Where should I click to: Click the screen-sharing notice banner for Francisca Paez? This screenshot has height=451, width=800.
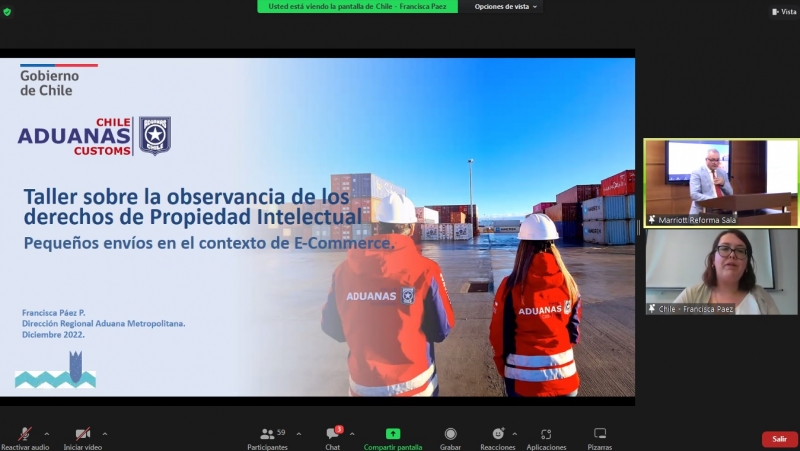357,7
